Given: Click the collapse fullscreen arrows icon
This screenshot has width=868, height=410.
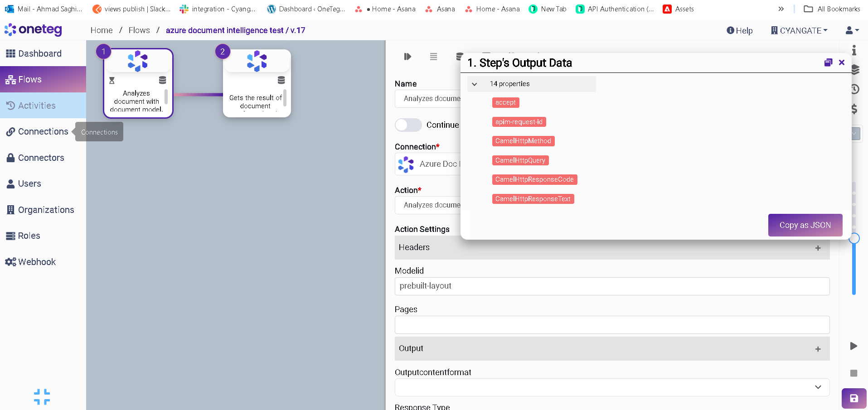Looking at the screenshot, I should [42, 397].
